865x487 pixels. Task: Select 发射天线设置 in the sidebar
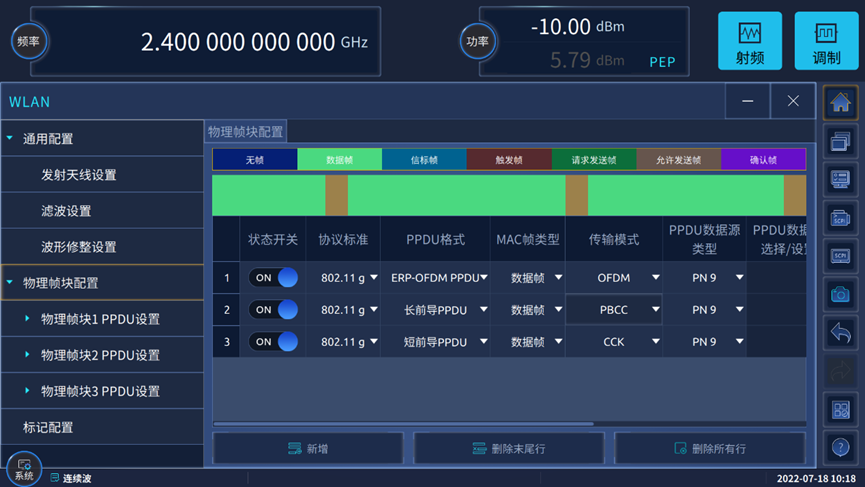point(103,175)
